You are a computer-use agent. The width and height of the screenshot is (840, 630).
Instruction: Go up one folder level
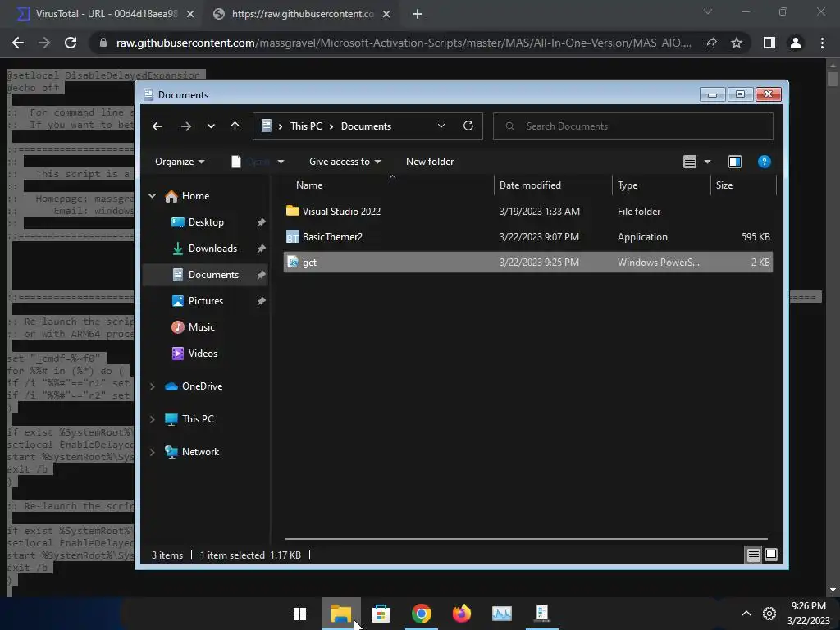click(x=235, y=126)
